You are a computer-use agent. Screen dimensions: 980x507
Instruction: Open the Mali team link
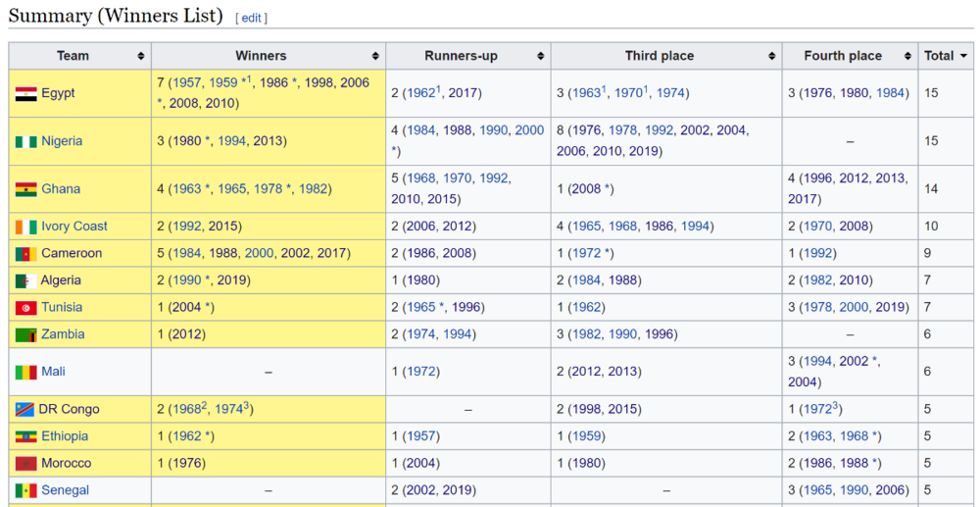53,372
